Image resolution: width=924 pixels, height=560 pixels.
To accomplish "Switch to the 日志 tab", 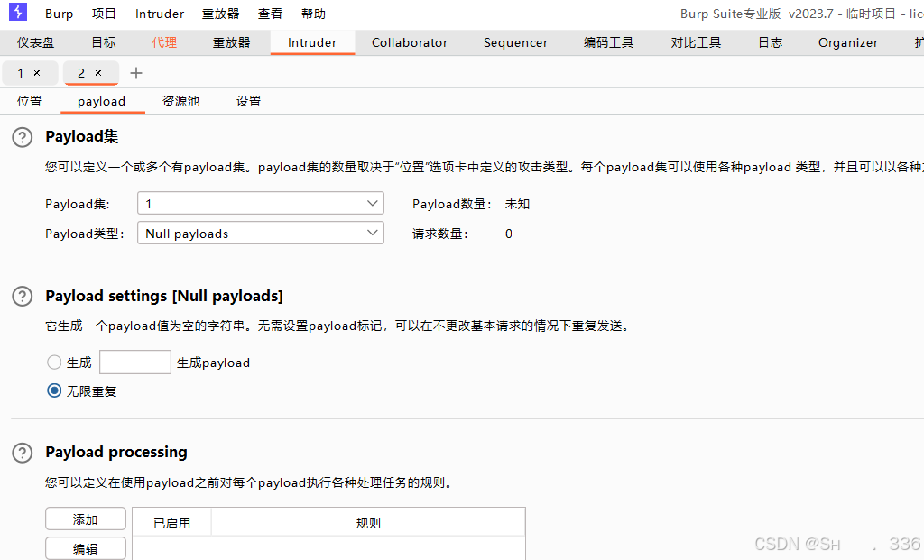I will pos(771,42).
